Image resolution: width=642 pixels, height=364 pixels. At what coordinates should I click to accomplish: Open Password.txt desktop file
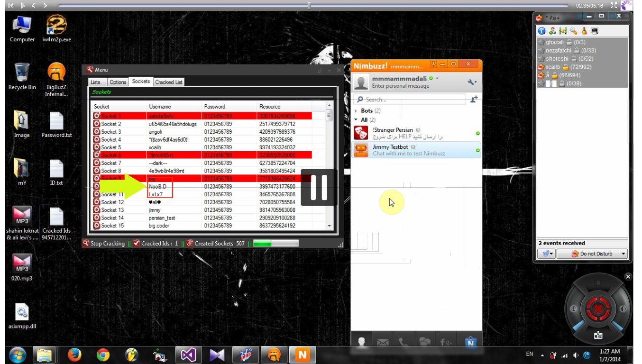tap(56, 125)
